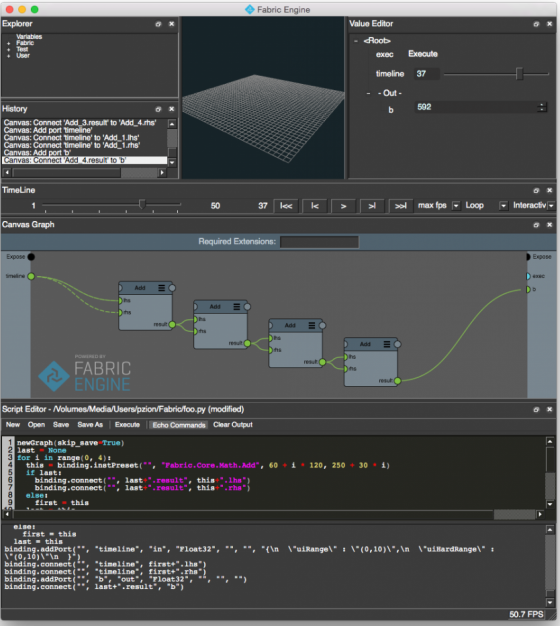Click the b value field 592
560x626 pixels.
click(x=477, y=107)
